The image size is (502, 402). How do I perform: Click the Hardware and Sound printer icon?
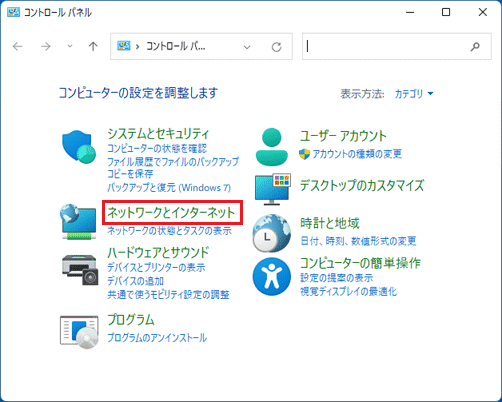(x=80, y=270)
